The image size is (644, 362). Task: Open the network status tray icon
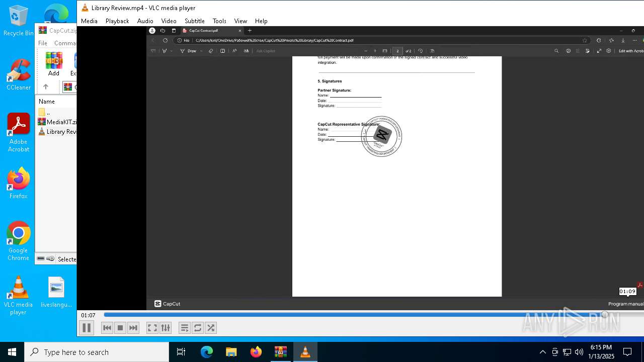click(x=567, y=352)
